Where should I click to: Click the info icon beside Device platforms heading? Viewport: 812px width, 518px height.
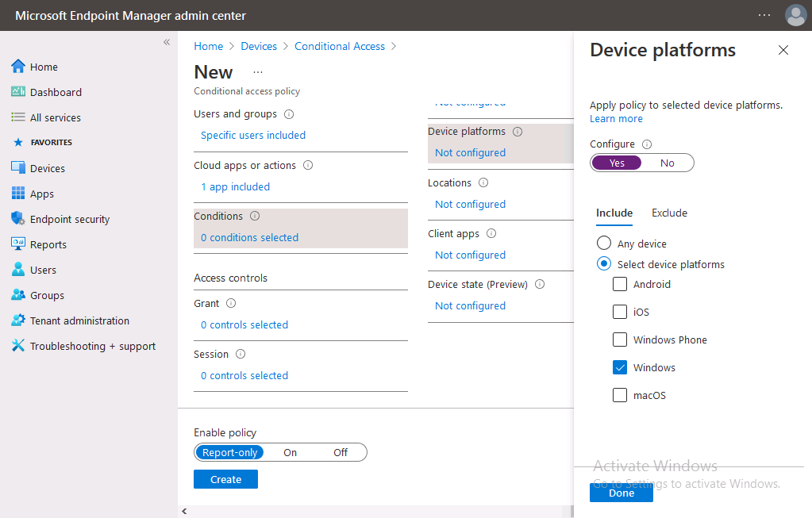click(x=518, y=132)
